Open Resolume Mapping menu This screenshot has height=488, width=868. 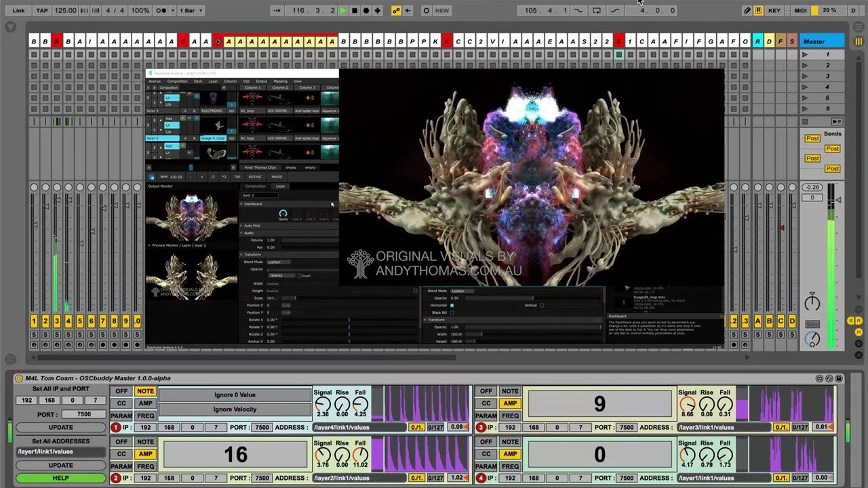click(x=280, y=81)
